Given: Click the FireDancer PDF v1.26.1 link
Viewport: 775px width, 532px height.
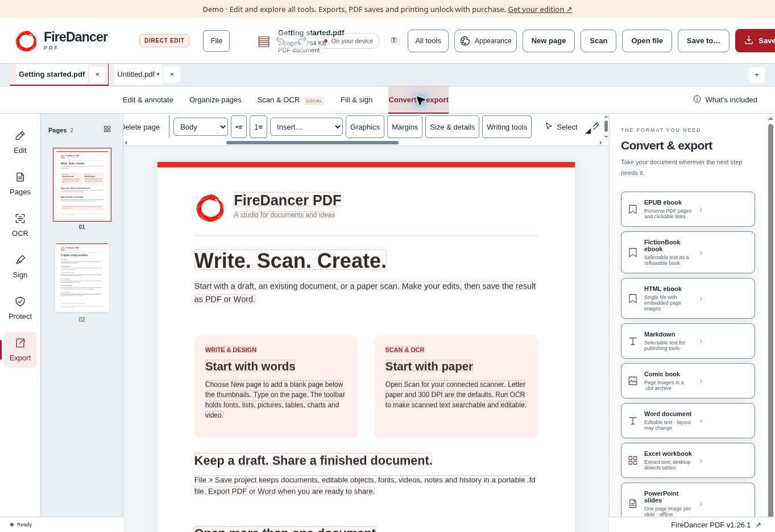Looking at the screenshot, I should pos(716,525).
